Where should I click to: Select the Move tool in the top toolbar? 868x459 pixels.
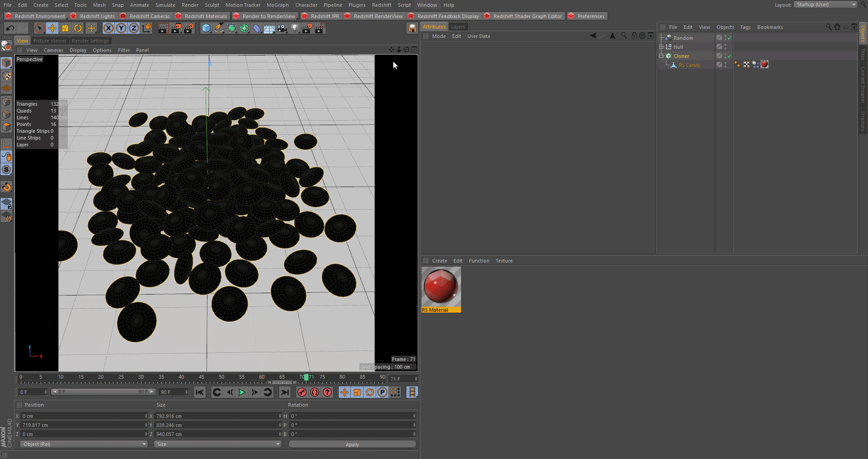click(52, 28)
